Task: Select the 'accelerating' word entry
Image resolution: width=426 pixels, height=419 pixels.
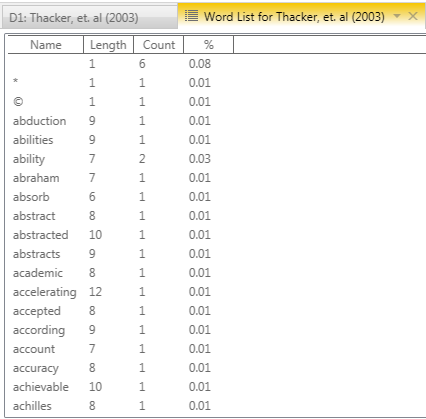Action: [45, 292]
